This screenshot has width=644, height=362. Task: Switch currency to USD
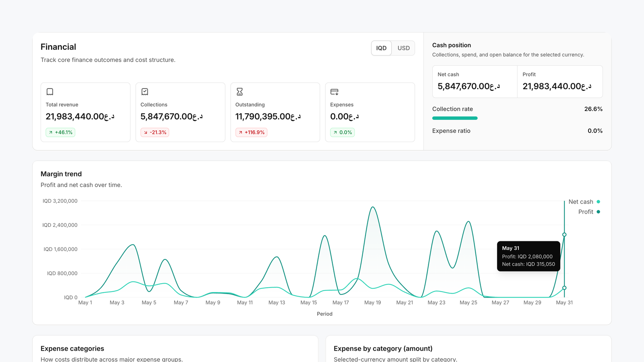click(x=403, y=48)
